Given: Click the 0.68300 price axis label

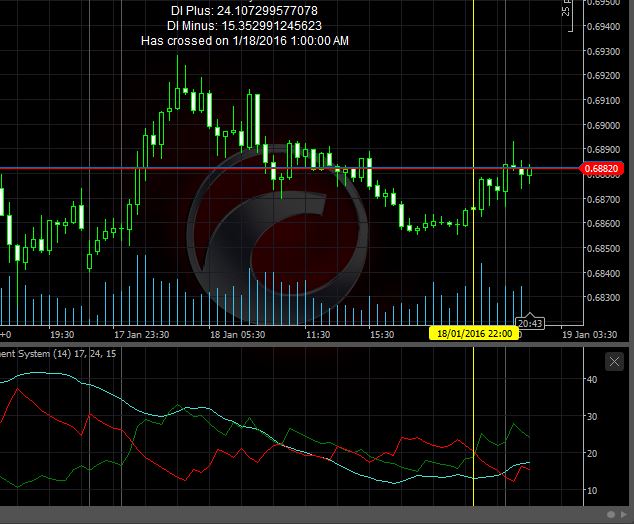Looking at the screenshot, I should 603,298.
